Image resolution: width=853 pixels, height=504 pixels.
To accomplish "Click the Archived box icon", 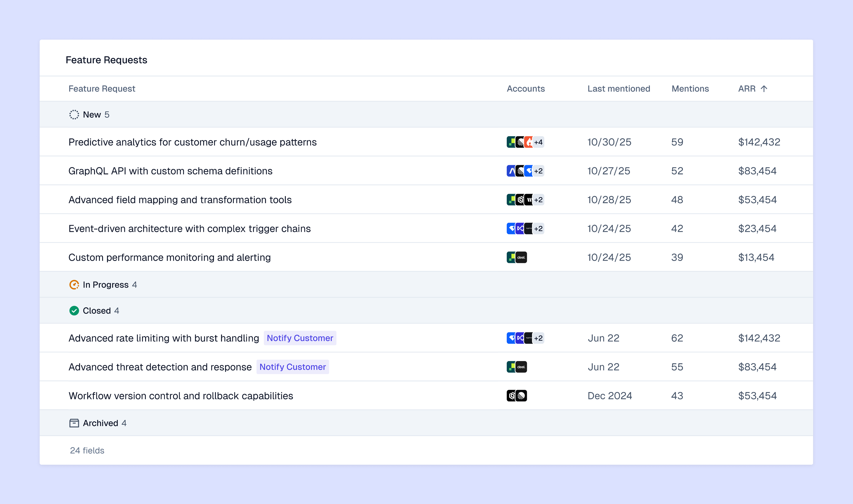I will (74, 423).
